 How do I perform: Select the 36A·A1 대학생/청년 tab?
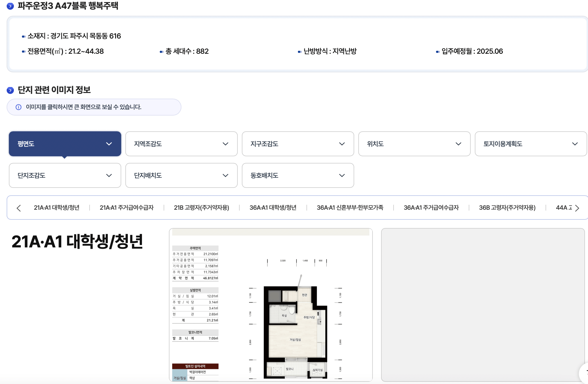(272, 208)
